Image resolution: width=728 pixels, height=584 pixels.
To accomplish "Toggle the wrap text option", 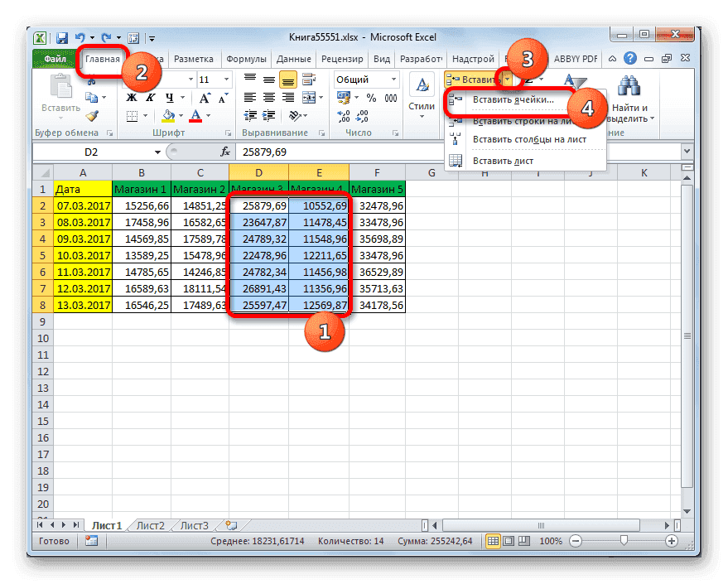I will coord(307,79).
